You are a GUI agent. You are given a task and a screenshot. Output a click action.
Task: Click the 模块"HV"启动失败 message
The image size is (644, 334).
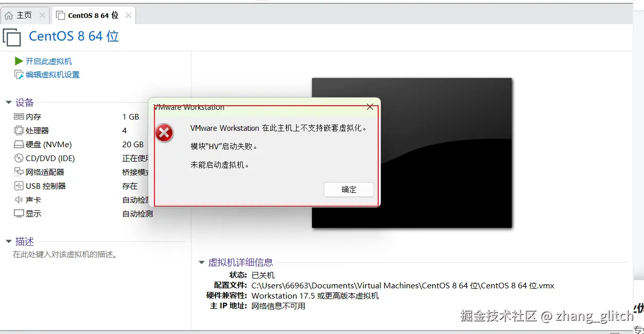click(224, 146)
